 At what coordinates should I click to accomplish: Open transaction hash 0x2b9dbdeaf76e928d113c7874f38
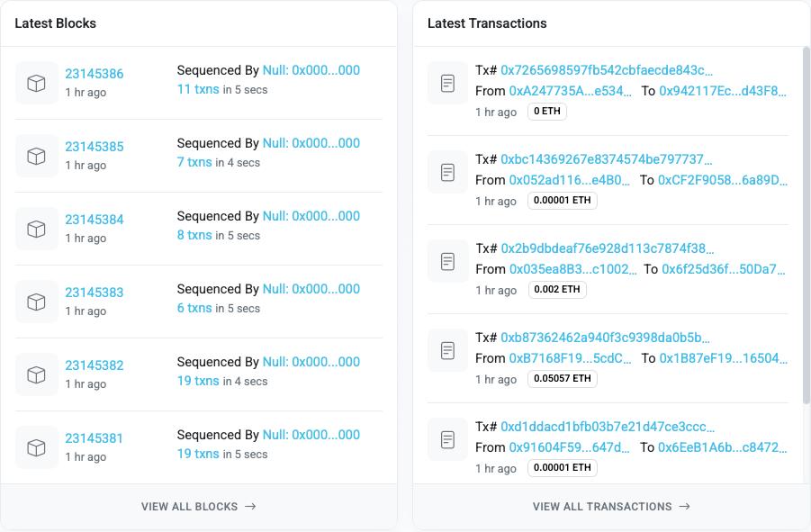[608, 248]
